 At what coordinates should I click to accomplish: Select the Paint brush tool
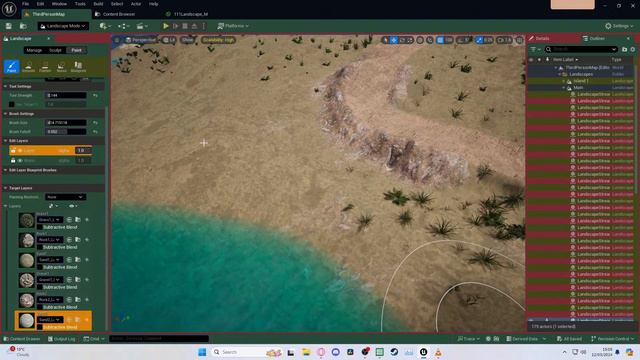click(11, 67)
